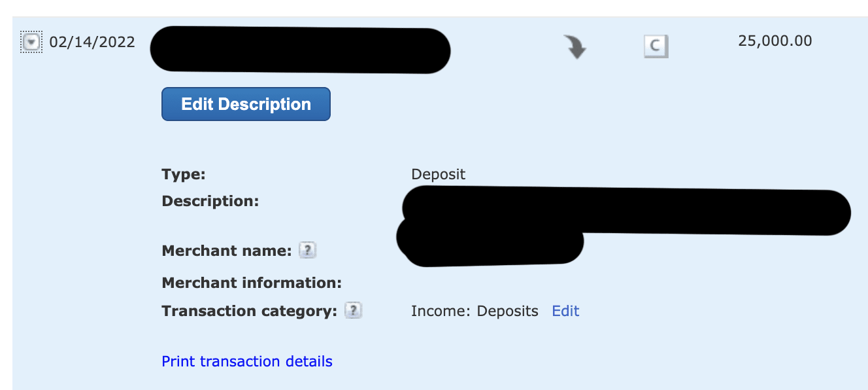Click the Description field label
The height and width of the screenshot is (390, 868).
point(210,201)
